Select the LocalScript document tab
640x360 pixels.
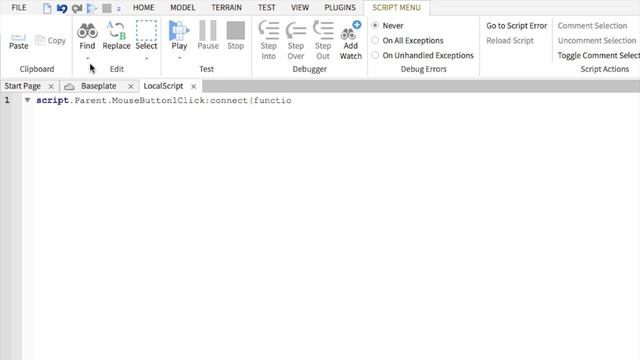[163, 86]
